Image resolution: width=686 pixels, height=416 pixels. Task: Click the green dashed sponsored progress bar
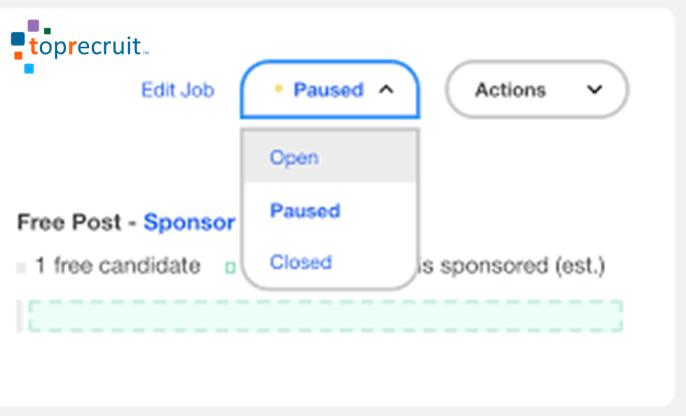point(326,316)
